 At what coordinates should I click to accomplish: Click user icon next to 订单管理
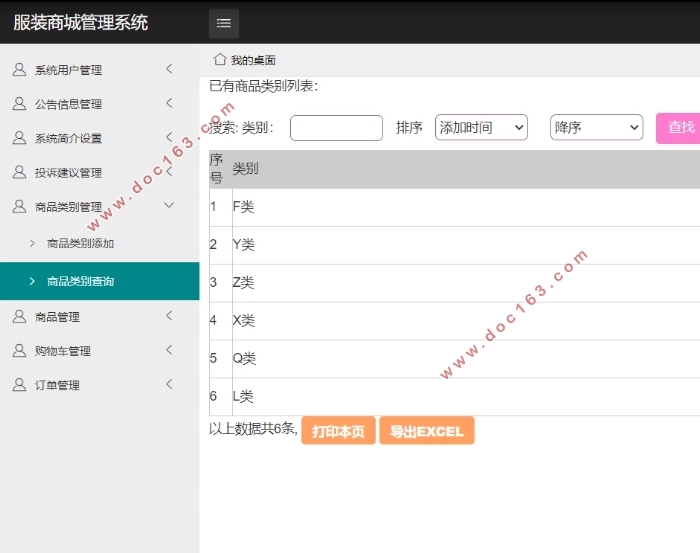19,385
